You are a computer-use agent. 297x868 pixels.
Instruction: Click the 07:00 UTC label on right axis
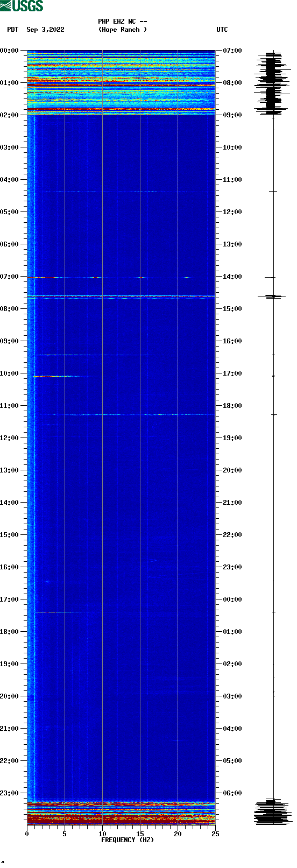(x=232, y=51)
